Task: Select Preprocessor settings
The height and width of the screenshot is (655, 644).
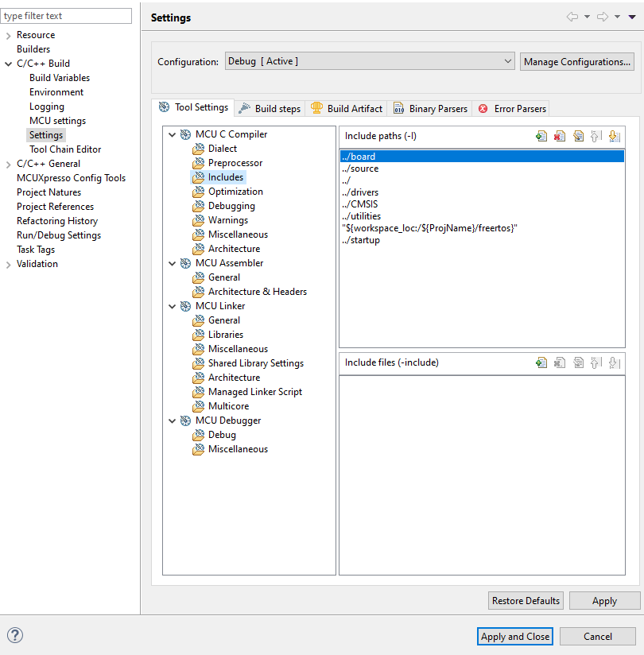Action: (x=235, y=163)
